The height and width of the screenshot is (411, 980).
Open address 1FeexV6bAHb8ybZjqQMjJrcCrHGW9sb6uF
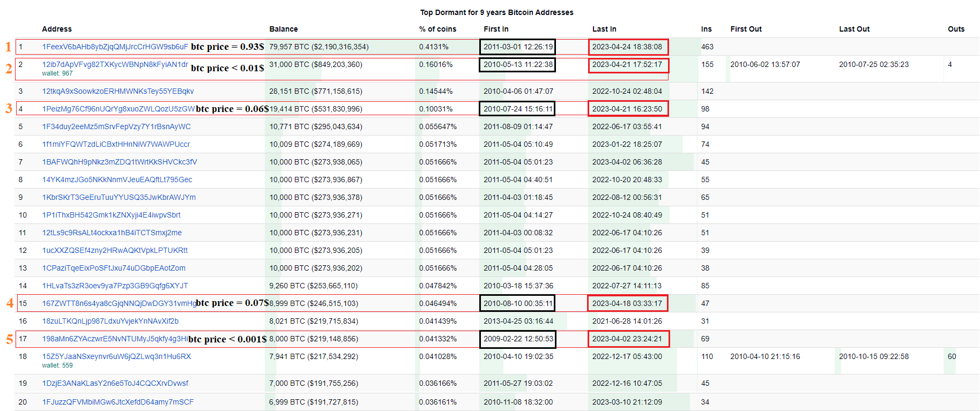point(115,47)
